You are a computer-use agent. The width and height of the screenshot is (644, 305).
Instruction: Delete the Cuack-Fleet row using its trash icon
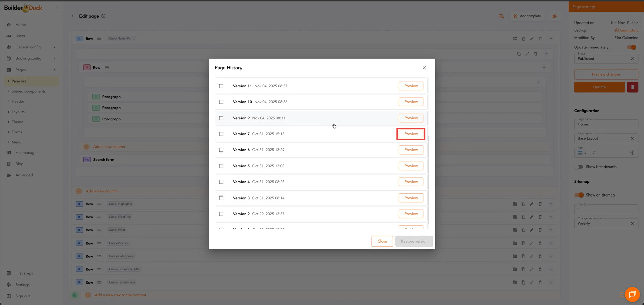(540, 230)
